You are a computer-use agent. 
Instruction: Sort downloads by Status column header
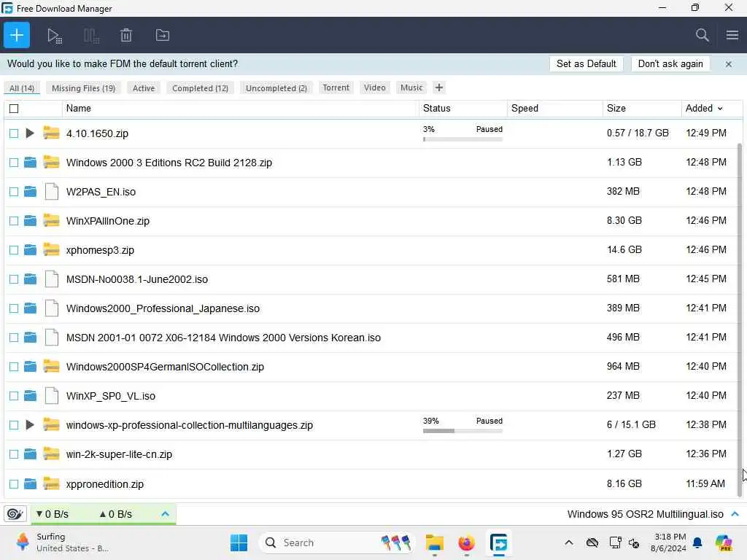click(x=462, y=109)
